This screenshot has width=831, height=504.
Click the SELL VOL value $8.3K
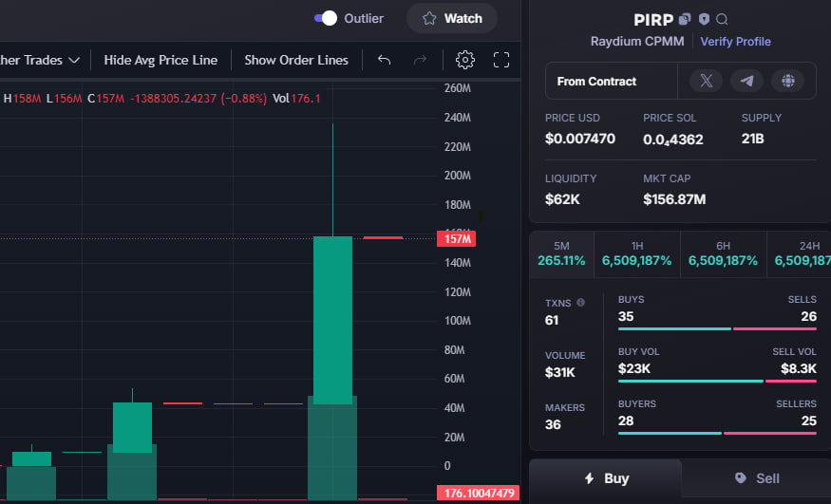[x=798, y=368]
